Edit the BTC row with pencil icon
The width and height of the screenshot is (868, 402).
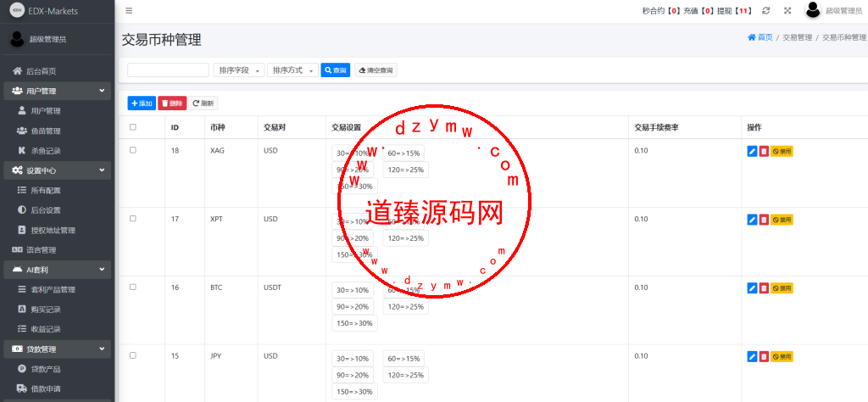tap(752, 288)
